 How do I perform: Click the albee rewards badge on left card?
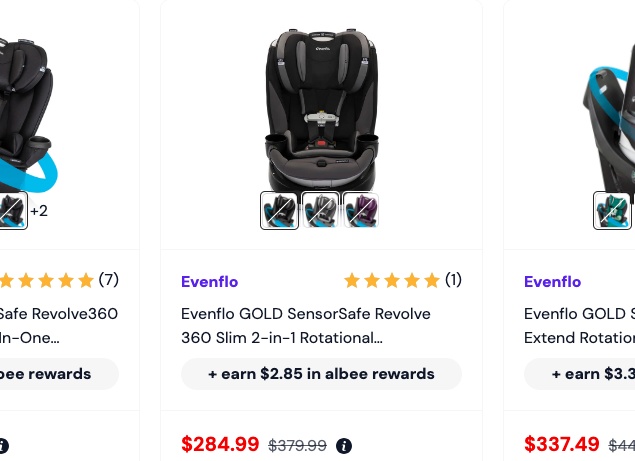point(59,374)
